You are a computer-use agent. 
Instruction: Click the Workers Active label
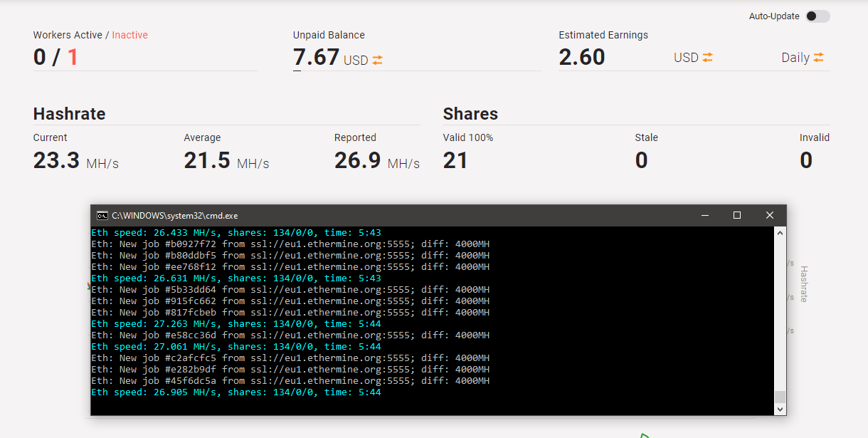coord(68,35)
